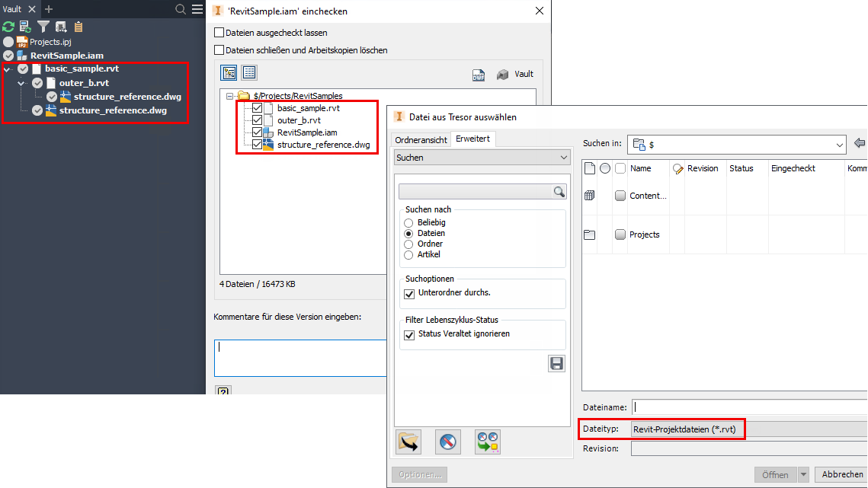The width and height of the screenshot is (868, 488).
Task: Collapse outer_b.rvt node in Vault tree
Action: (x=21, y=83)
